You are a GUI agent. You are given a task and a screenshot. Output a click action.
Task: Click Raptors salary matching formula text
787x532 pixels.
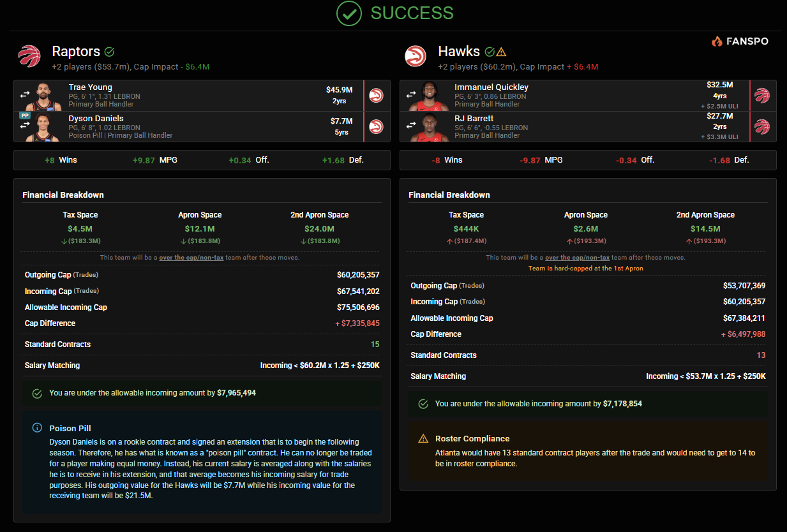click(320, 366)
